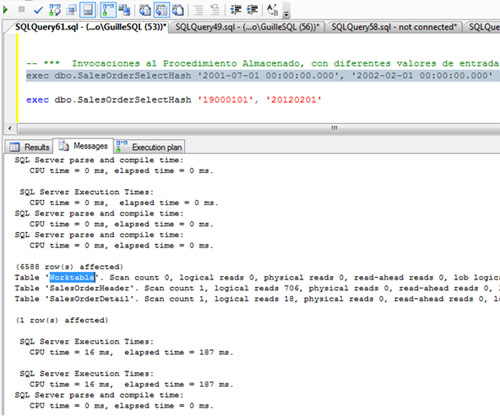The width and height of the screenshot is (500, 417).
Task: Toggle Include Client Statistics
Action: pos(125,10)
